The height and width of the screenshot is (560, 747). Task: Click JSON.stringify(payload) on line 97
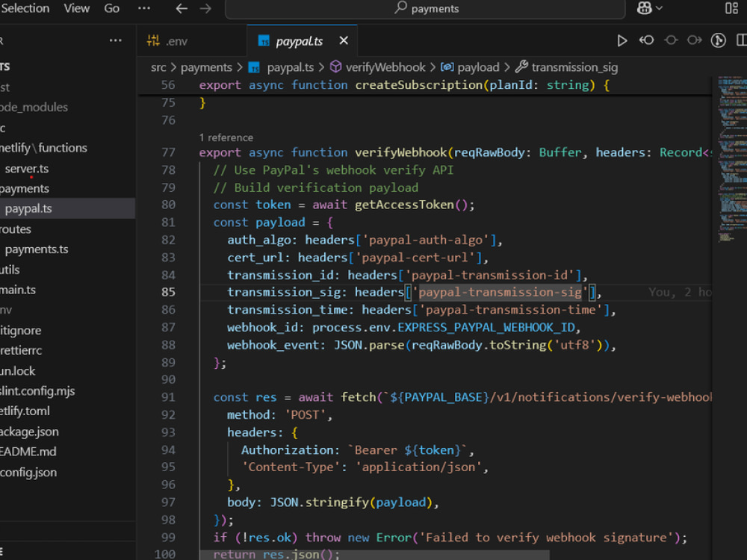tap(351, 503)
